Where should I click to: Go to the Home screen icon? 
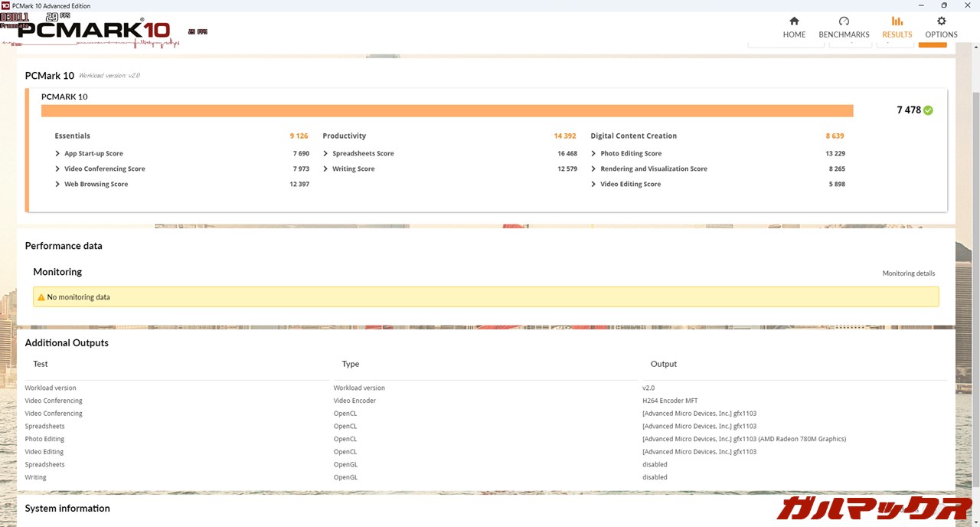(x=794, y=21)
